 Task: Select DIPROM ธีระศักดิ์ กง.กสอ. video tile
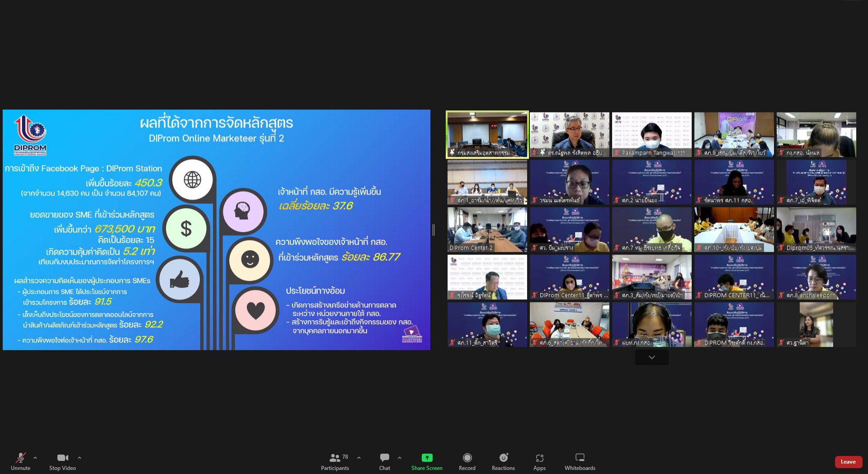point(734,325)
